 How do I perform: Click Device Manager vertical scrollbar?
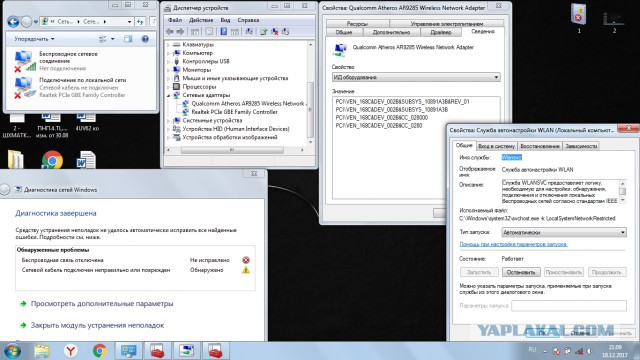(311, 93)
